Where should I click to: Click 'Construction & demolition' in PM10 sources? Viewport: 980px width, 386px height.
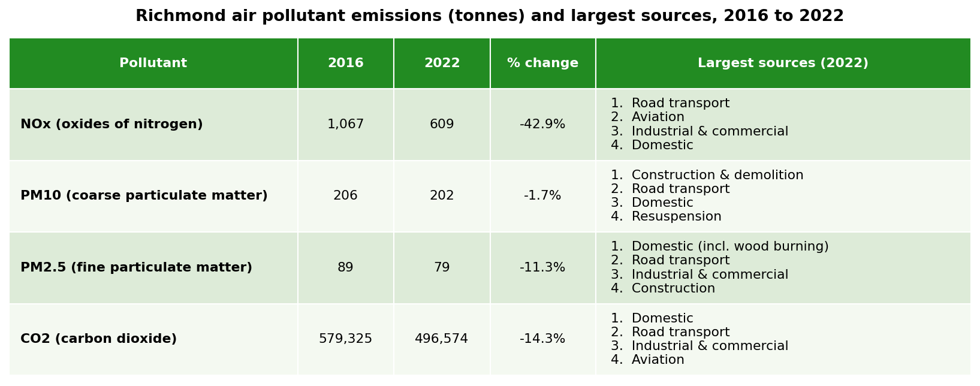717,176
